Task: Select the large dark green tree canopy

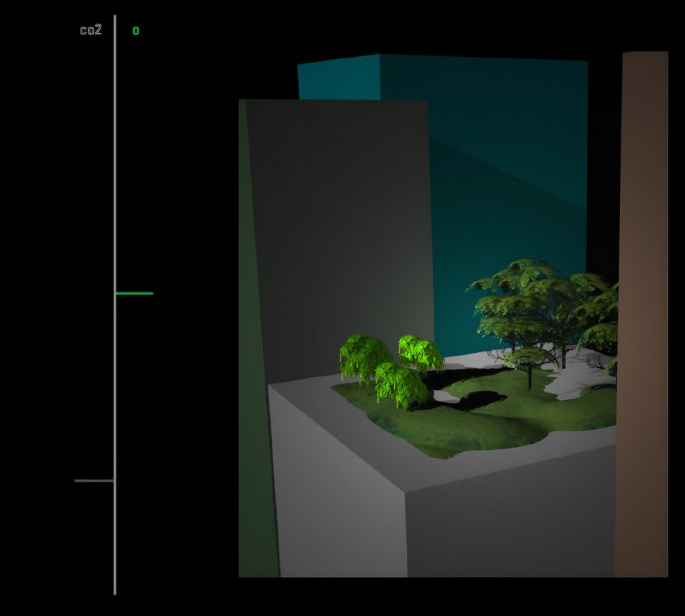Action: tap(541, 301)
